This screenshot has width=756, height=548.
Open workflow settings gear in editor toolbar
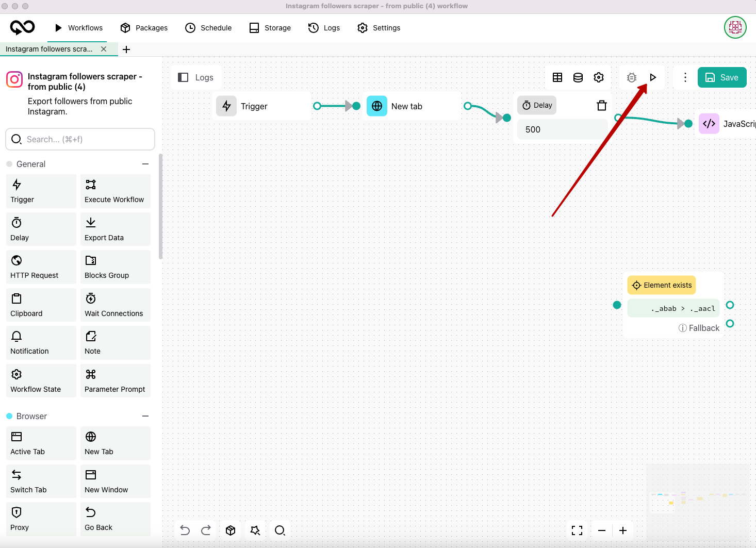click(599, 77)
